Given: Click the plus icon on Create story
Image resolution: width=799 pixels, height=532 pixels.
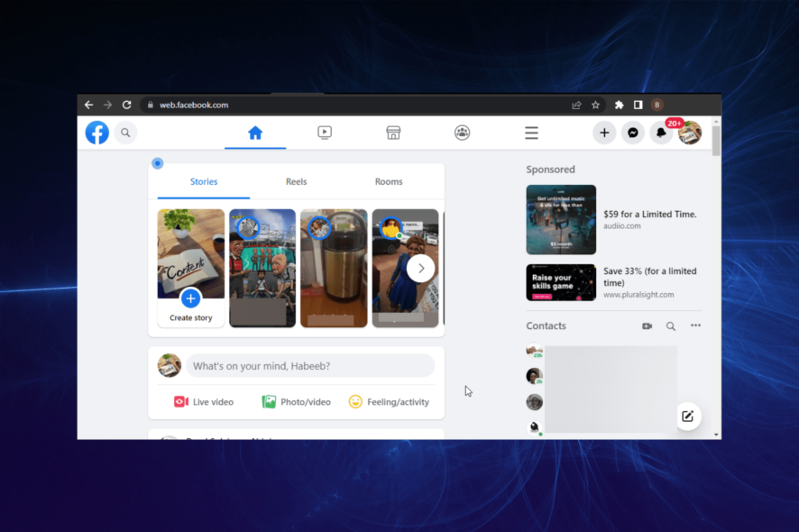Looking at the screenshot, I should [190, 298].
